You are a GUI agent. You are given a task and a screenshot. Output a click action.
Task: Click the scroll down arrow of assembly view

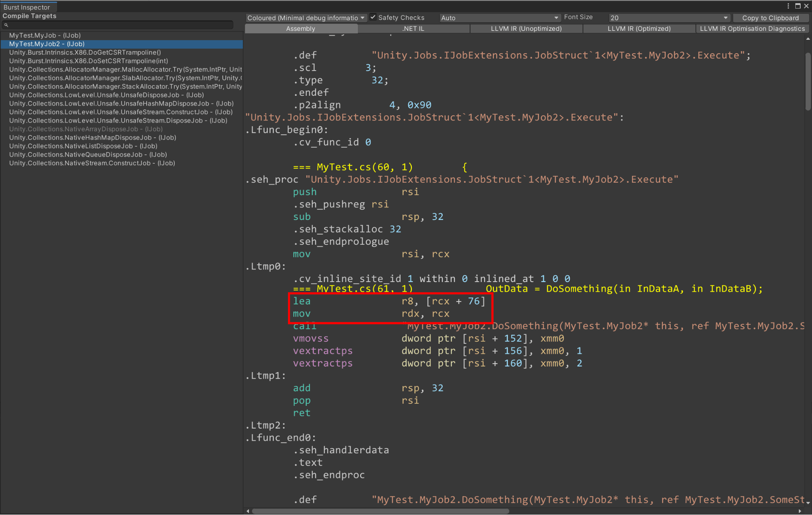pyautogui.click(x=808, y=503)
